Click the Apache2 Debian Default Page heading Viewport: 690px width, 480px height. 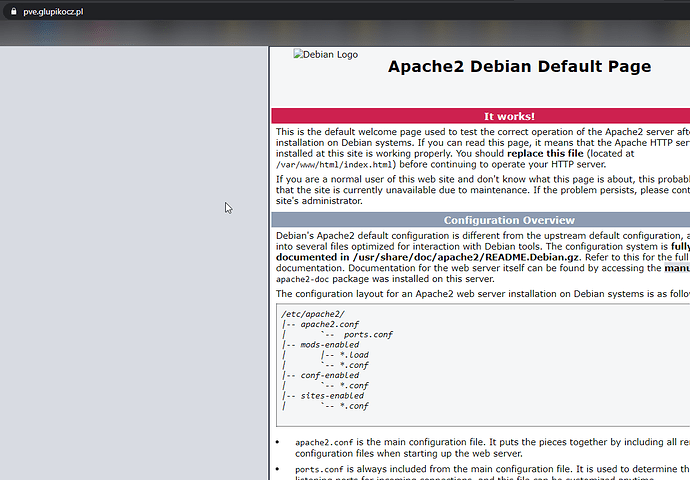519,67
